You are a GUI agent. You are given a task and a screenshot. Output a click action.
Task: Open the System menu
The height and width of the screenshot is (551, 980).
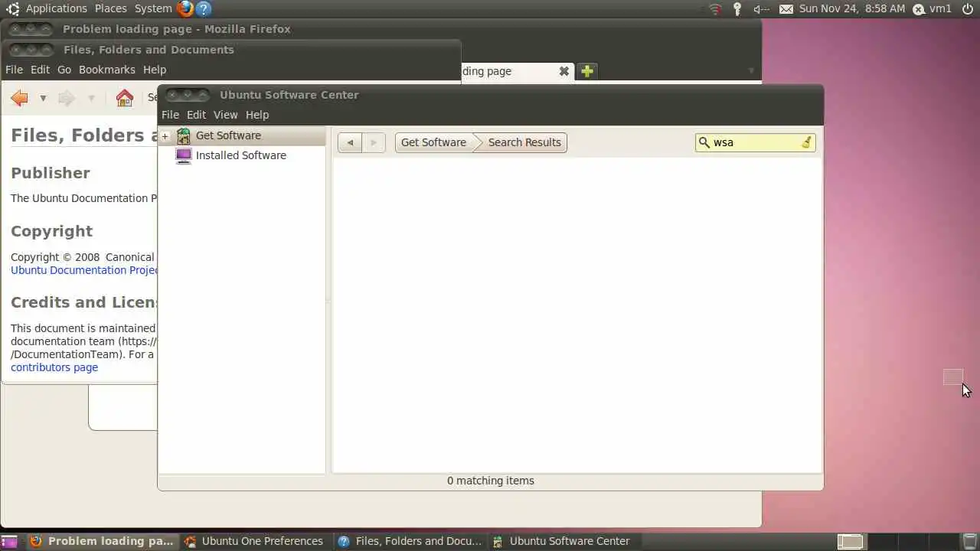[153, 8]
